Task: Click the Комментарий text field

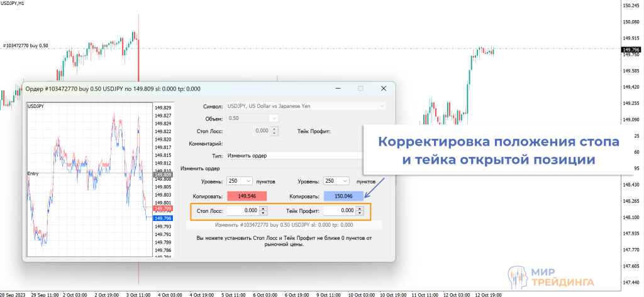Action: click(x=296, y=143)
